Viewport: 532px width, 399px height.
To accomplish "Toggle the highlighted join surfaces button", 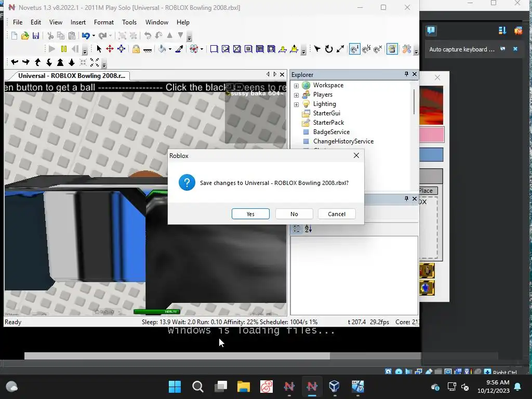I will point(392,49).
